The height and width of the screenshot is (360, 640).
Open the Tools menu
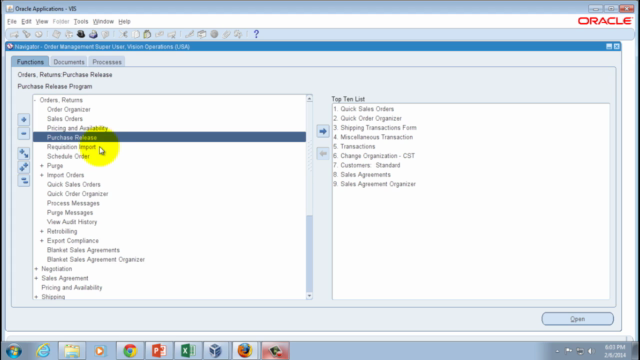(81, 22)
